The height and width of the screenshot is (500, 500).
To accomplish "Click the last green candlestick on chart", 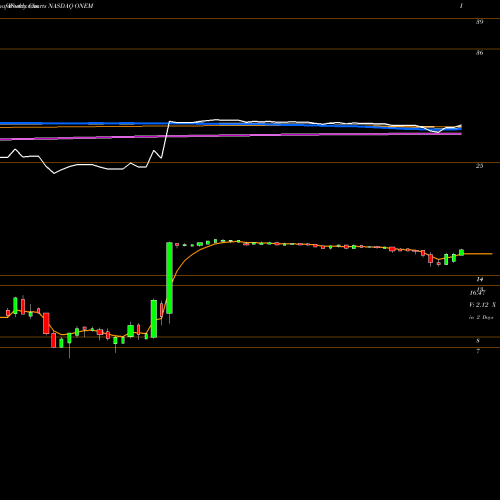I will pyautogui.click(x=462, y=252).
